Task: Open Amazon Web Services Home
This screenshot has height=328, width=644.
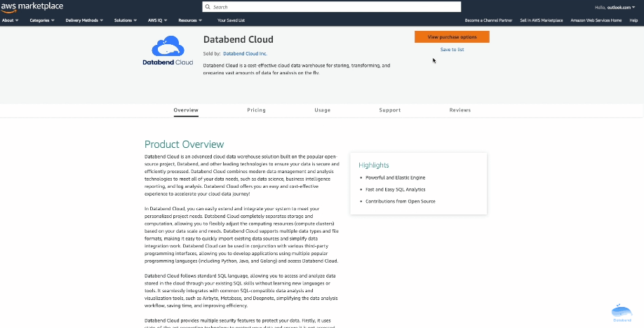Action: click(x=596, y=20)
